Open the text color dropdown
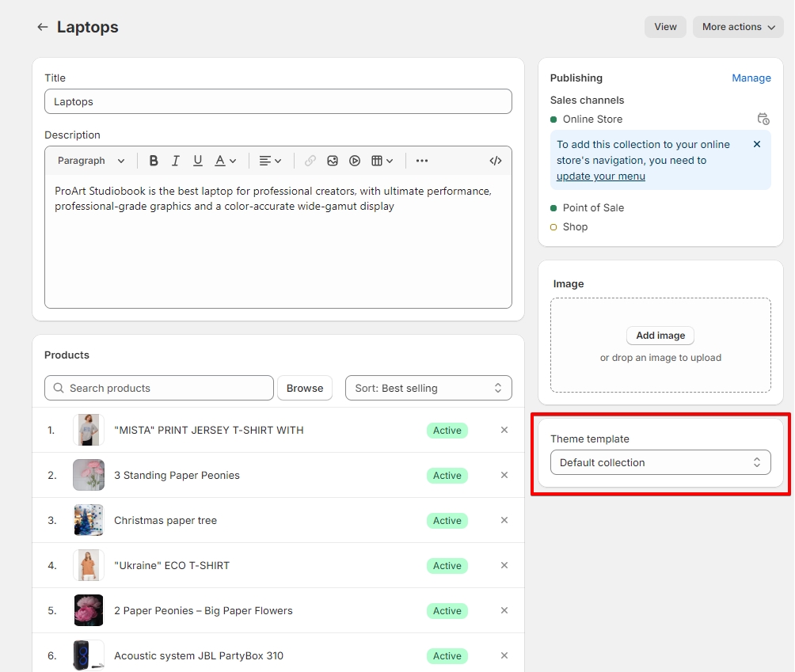 coord(226,161)
